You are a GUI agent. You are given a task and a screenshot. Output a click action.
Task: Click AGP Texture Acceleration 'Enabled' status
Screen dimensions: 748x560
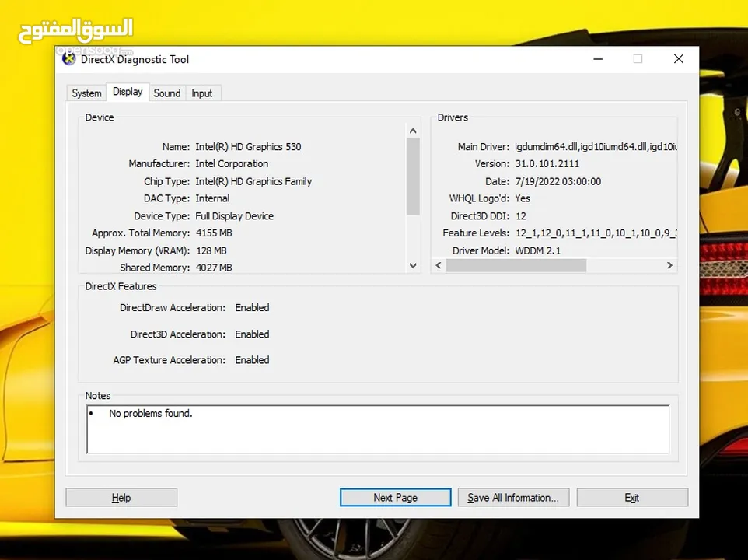click(x=252, y=360)
